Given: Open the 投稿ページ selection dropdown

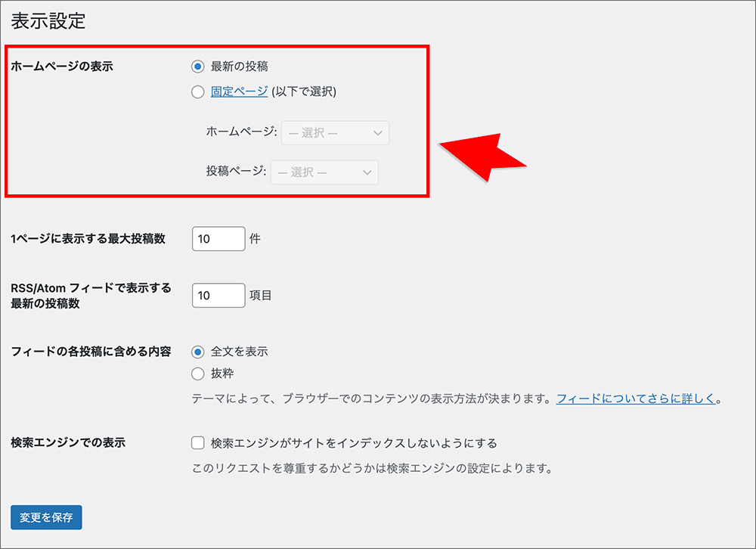Looking at the screenshot, I should point(324,172).
